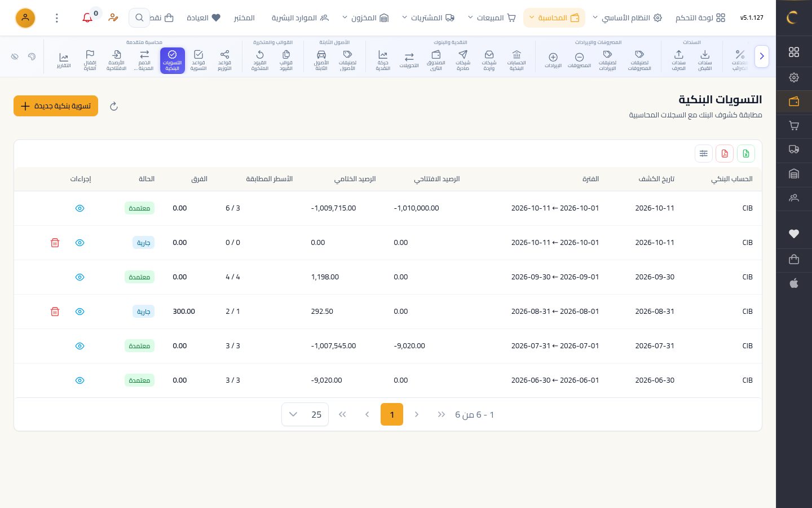The height and width of the screenshot is (508, 812).
Task: Open الصندوق النثري ribbon item
Action: (x=436, y=60)
